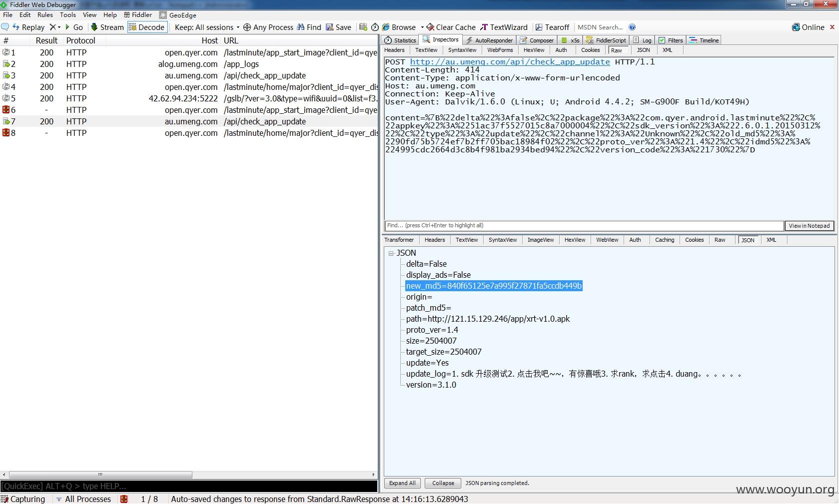Click Expand All button
The height and width of the screenshot is (504, 839).
pyautogui.click(x=402, y=483)
